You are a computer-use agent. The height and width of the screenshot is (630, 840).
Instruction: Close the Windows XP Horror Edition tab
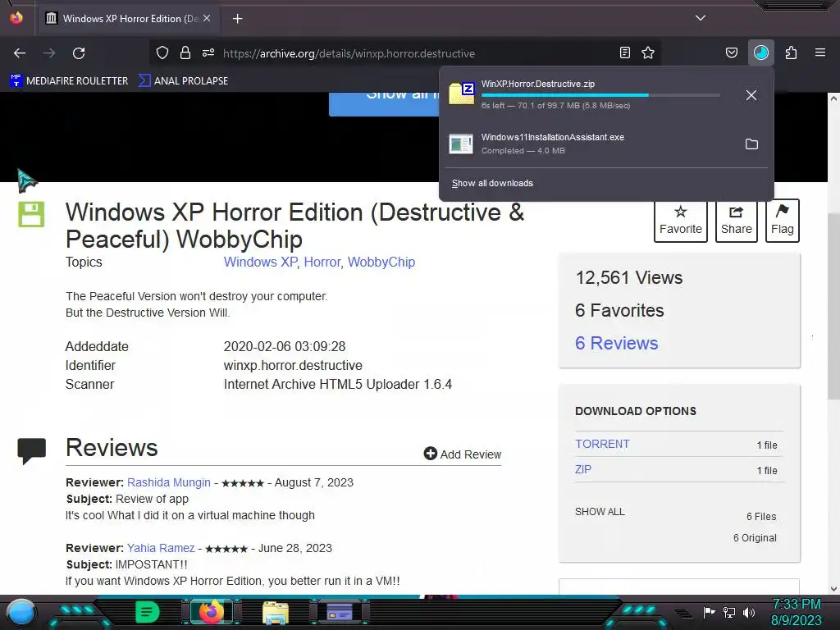tap(207, 18)
